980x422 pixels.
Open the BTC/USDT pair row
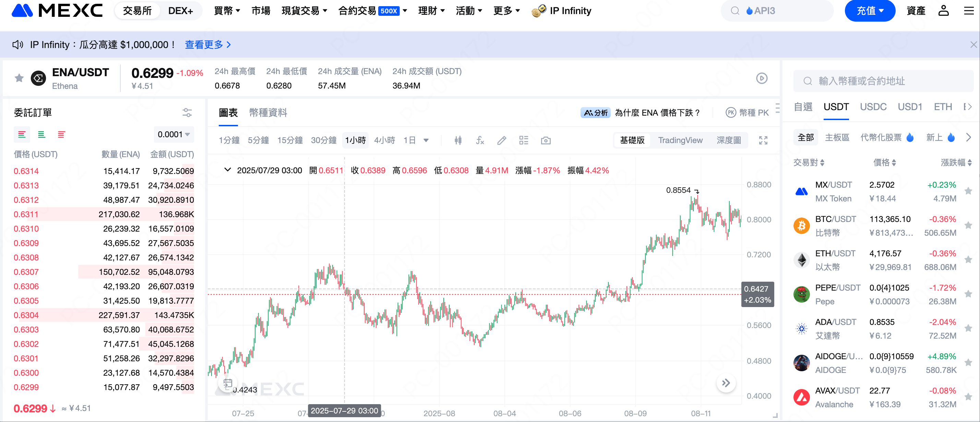point(883,226)
